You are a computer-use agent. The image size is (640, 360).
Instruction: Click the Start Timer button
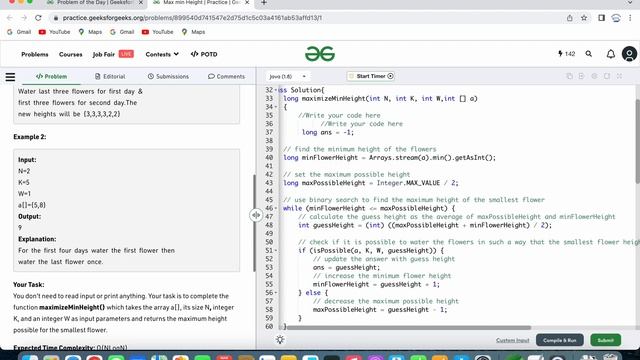point(371,76)
